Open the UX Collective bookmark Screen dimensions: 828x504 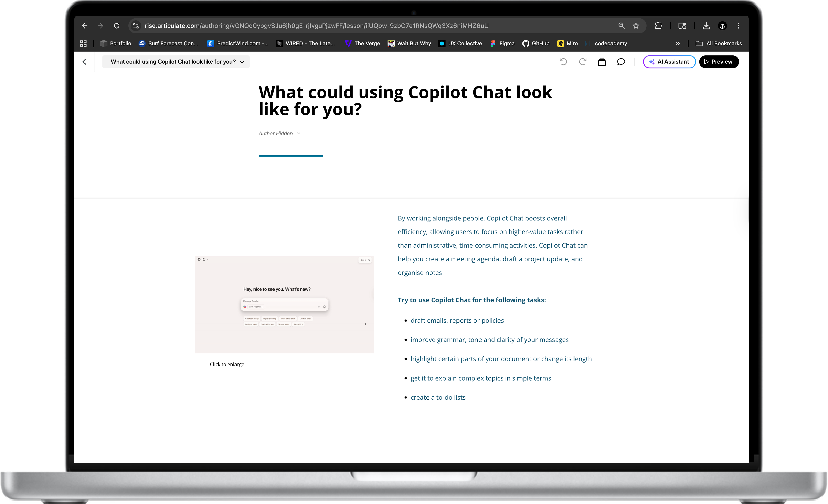click(x=460, y=44)
